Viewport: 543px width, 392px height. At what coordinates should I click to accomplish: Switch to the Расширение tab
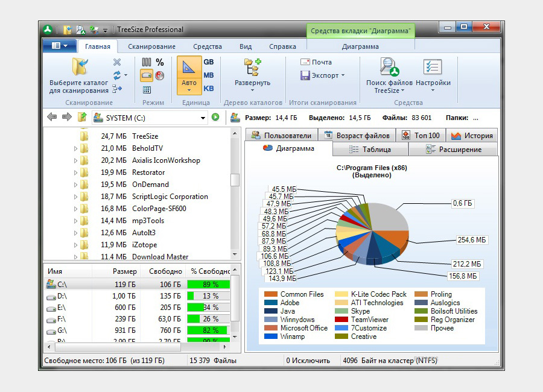click(453, 149)
